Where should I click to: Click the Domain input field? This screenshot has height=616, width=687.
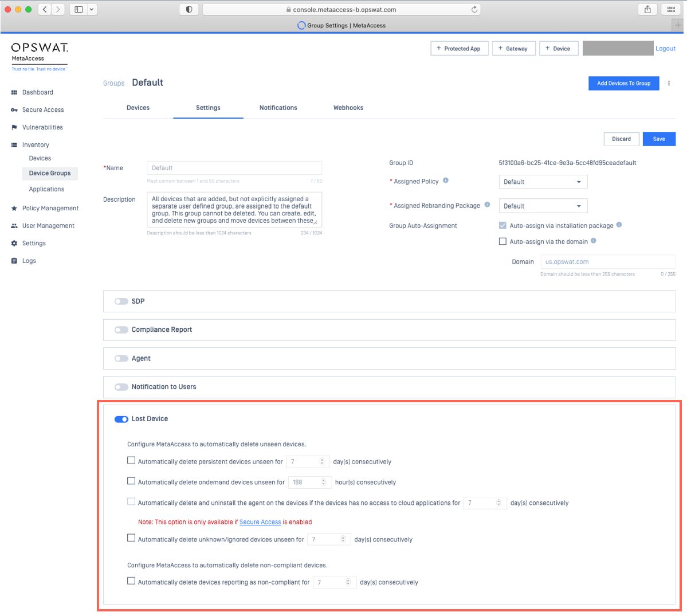pyautogui.click(x=608, y=262)
